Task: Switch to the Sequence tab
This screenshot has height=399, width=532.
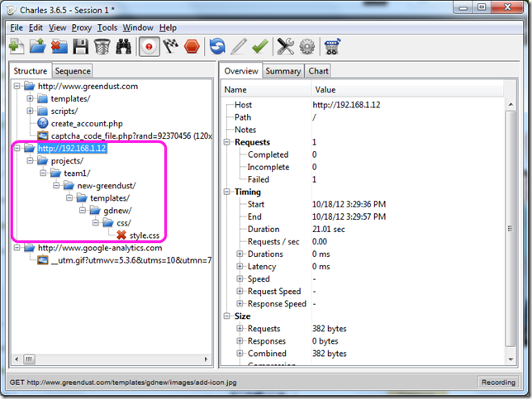Action: pos(73,71)
